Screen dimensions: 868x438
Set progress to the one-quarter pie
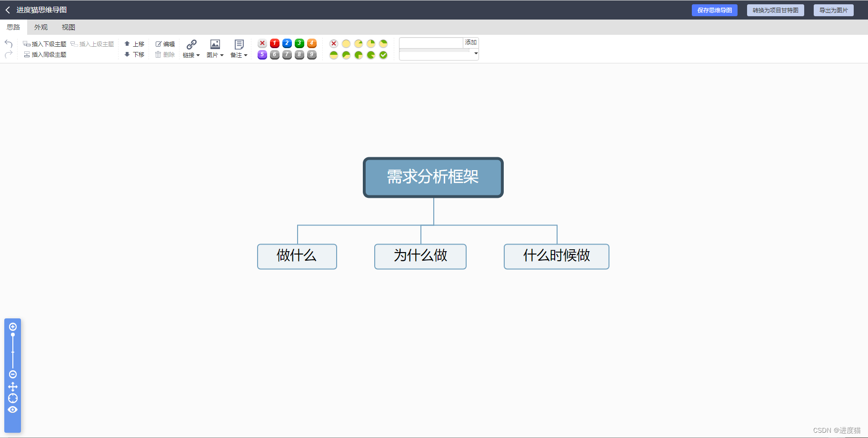click(371, 43)
